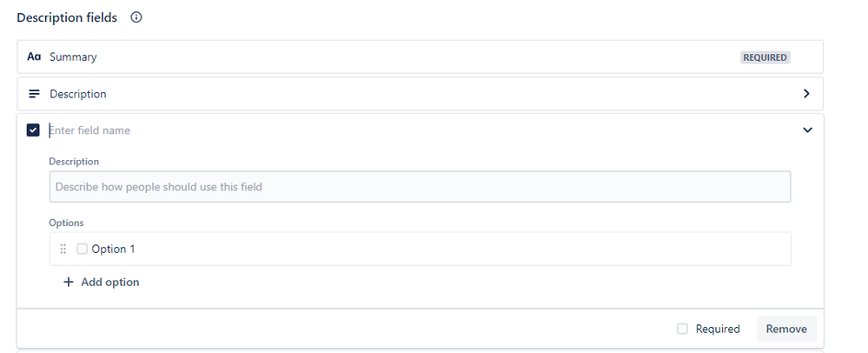868x353 pixels.
Task: Select the Summary field row
Action: click(x=421, y=57)
